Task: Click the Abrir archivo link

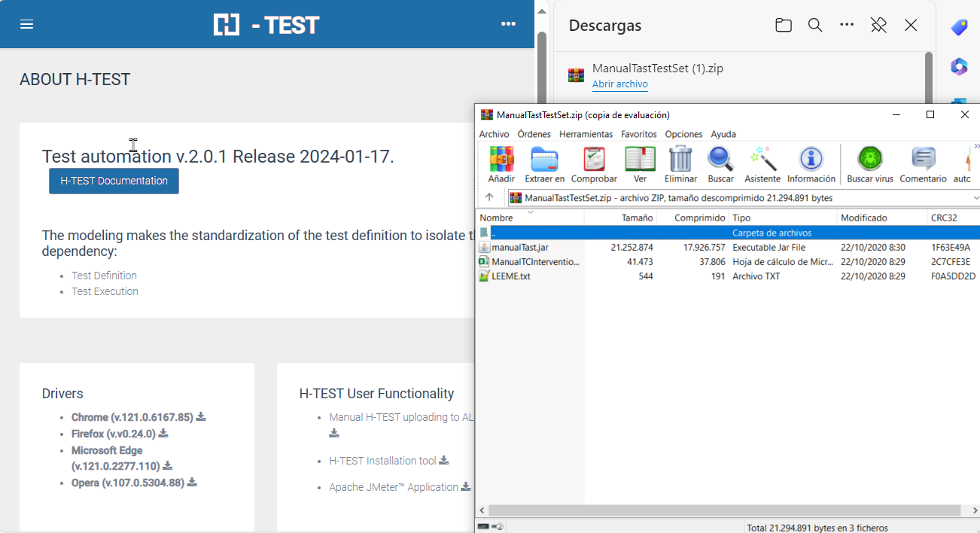Action: tap(619, 84)
